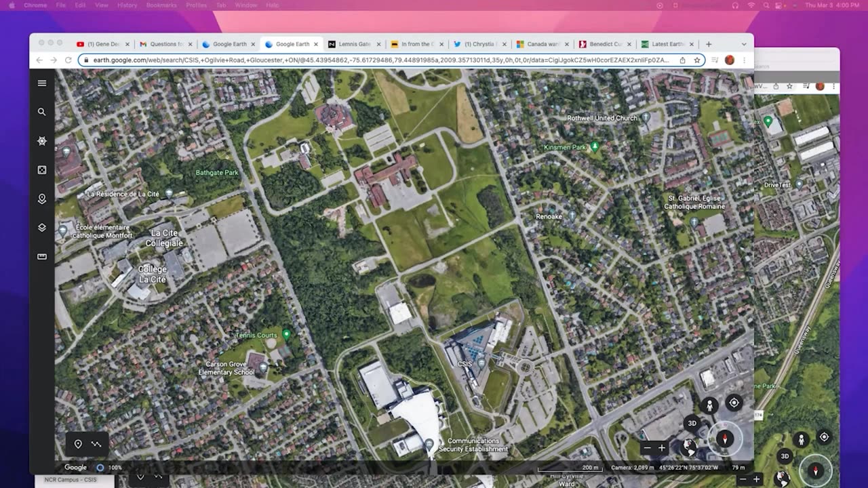
Task: Click the DriveTest place marker
Action: (799, 184)
